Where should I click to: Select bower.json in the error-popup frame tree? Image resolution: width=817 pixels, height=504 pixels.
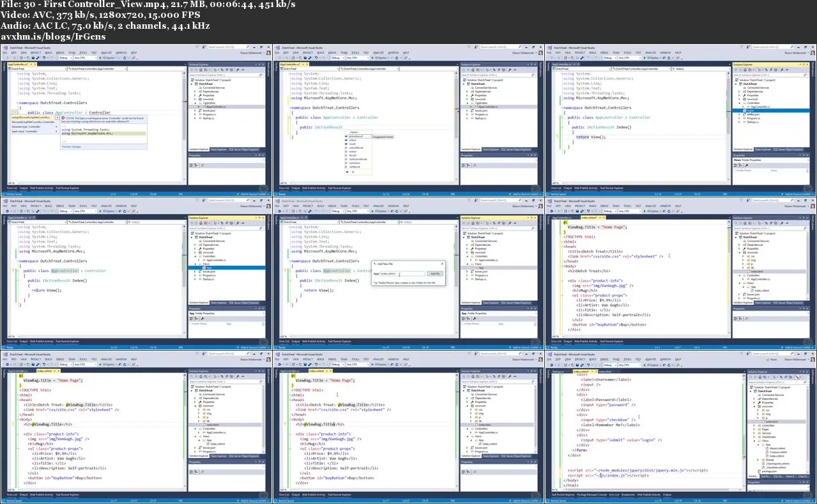click(x=209, y=111)
